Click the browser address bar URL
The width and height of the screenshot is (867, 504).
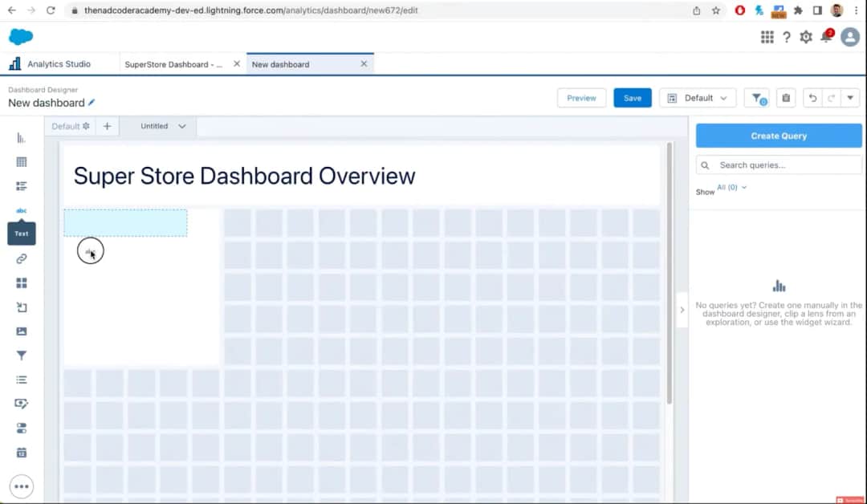click(251, 10)
